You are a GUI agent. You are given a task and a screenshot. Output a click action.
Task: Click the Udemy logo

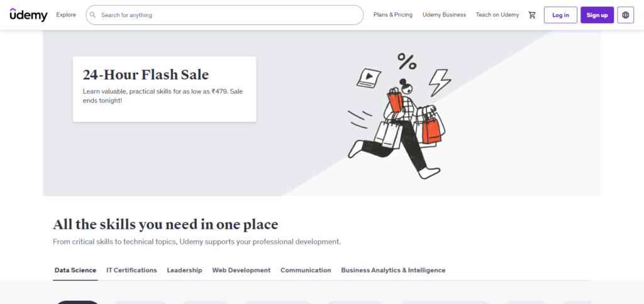pos(28,15)
